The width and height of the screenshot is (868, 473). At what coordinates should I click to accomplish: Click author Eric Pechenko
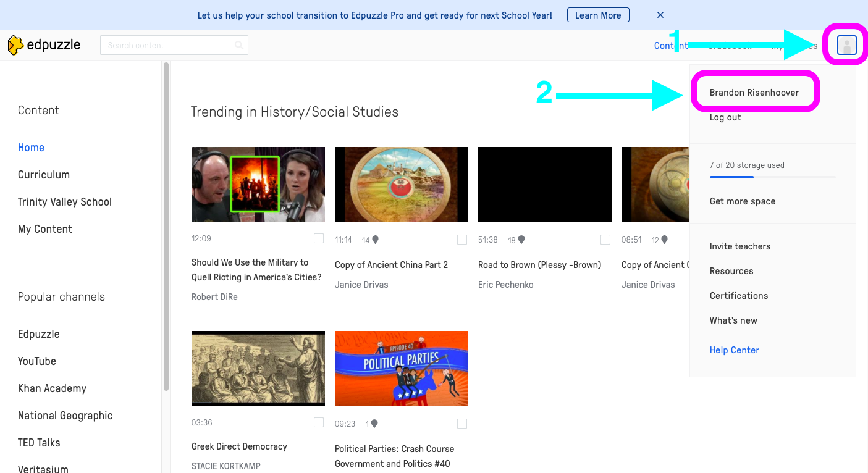click(x=505, y=285)
